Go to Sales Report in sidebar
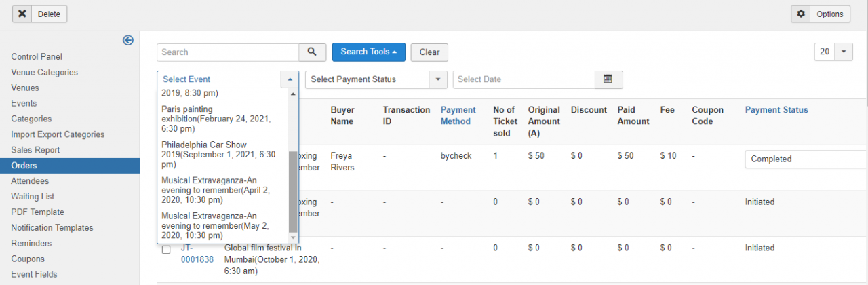The image size is (868, 285). point(35,150)
